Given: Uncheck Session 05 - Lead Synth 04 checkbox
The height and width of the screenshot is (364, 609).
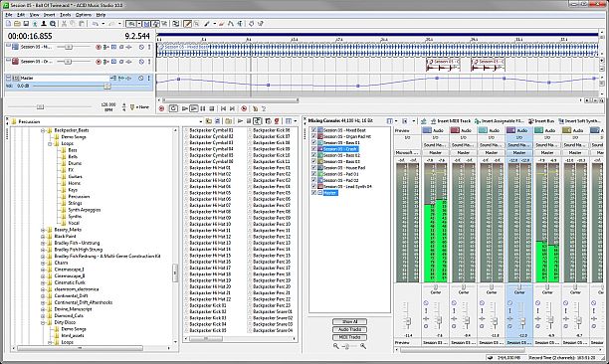Looking at the screenshot, I should 313,186.
